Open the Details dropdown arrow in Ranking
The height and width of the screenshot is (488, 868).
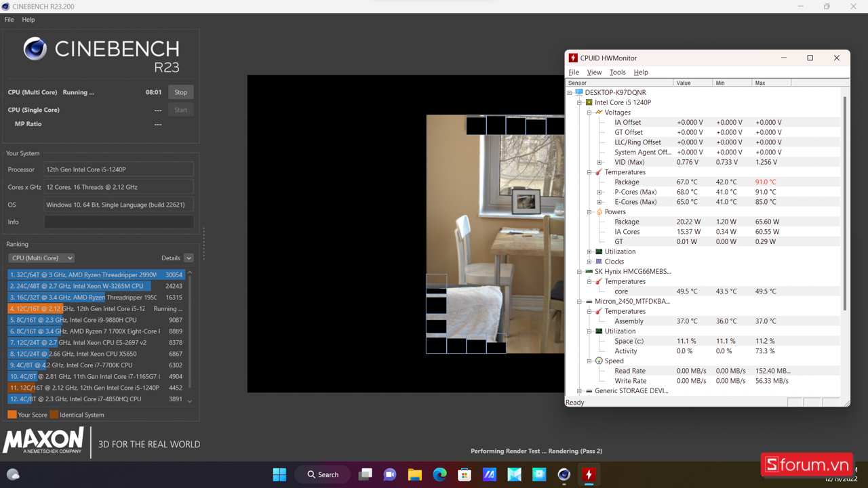(189, 258)
